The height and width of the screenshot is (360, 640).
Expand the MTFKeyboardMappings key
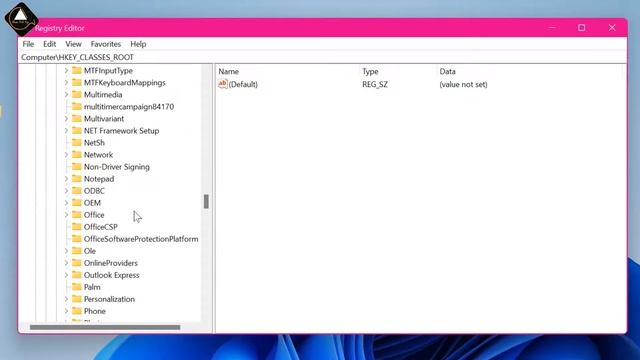tap(66, 82)
